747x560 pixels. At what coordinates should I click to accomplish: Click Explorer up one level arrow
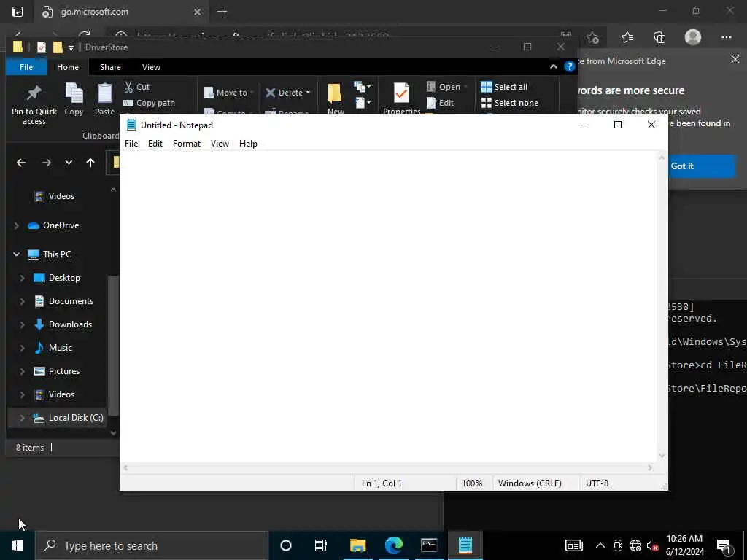tap(90, 163)
